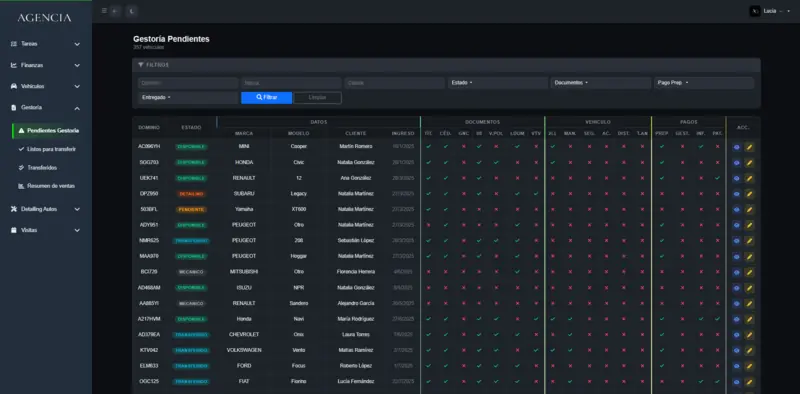This screenshot has width=800, height=394.
Task: Open the Documentos filter dropdown
Action: (601, 83)
